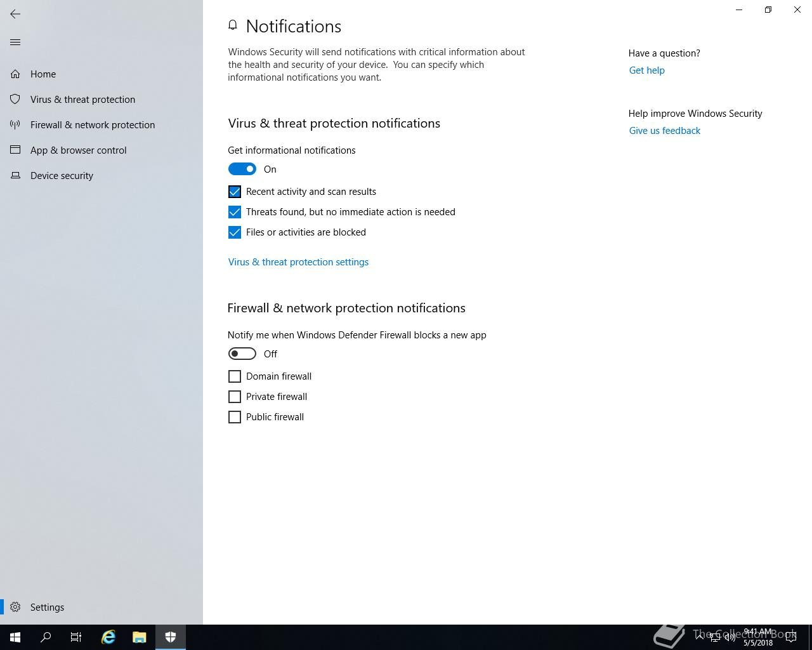
Task: Uncheck Threats found, no immediate action needed
Action: 235,212
